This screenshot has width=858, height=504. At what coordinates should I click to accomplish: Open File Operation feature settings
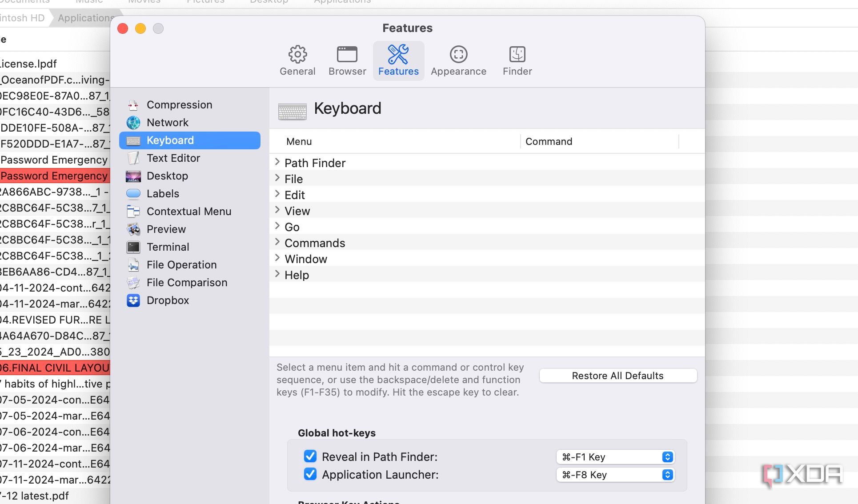point(190,265)
